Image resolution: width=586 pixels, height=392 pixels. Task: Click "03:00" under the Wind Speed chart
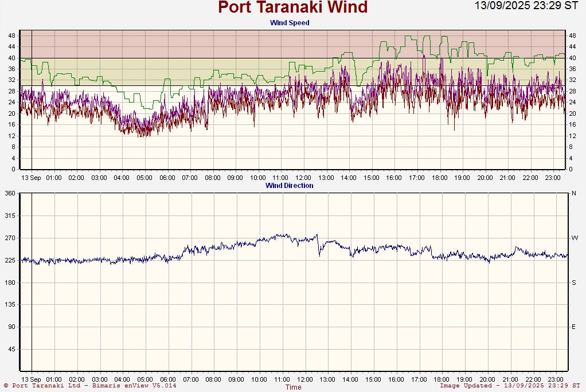coord(99,178)
